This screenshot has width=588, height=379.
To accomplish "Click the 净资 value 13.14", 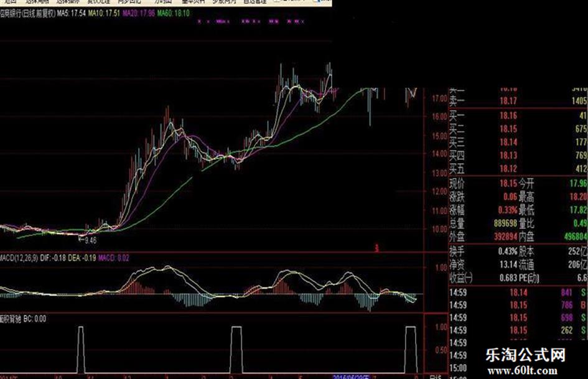I will tap(508, 264).
